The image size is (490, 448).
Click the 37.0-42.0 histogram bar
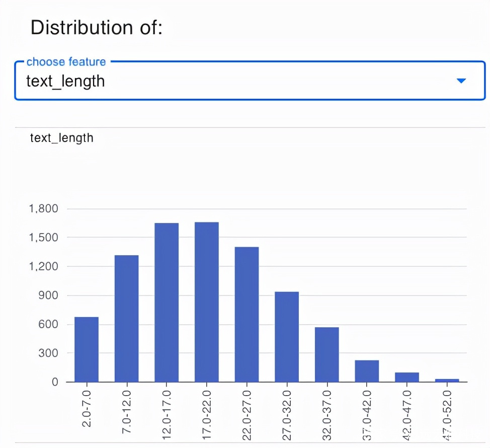coord(367,371)
